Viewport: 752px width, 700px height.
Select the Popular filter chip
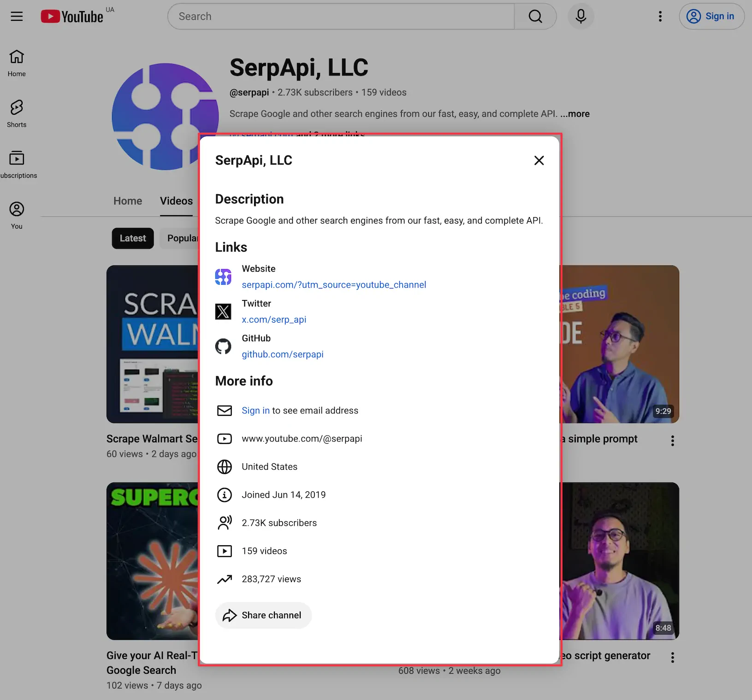tap(180, 238)
